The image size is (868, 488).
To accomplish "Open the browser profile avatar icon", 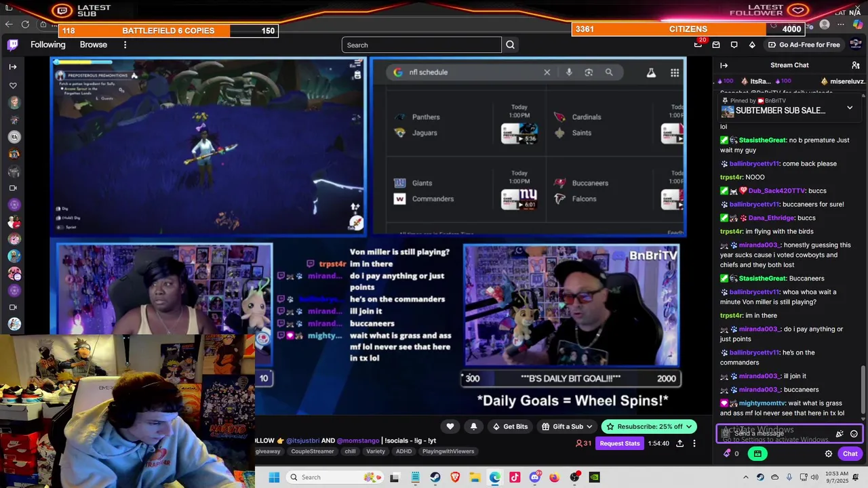I will [x=825, y=24].
